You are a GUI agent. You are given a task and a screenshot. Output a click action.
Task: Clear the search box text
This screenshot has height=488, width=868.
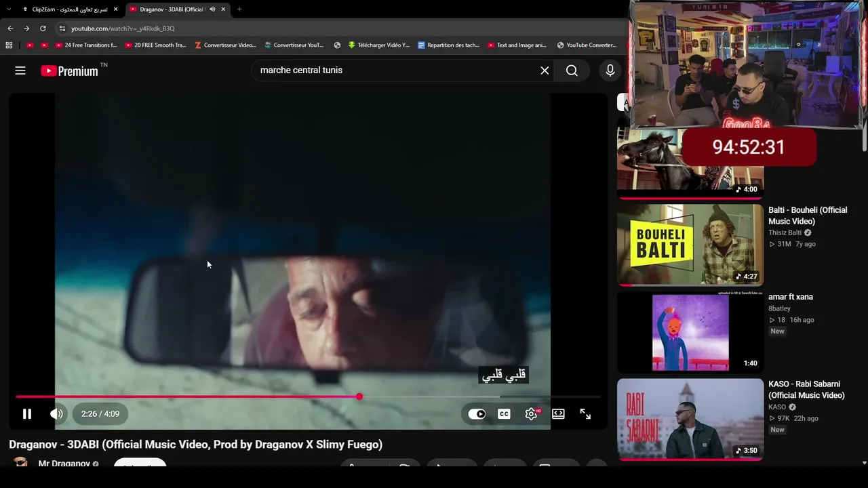[545, 70]
